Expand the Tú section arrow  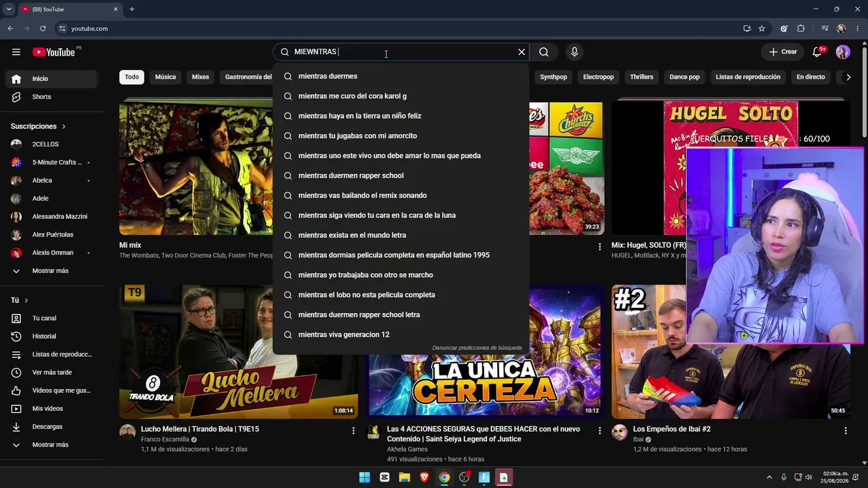click(x=26, y=300)
